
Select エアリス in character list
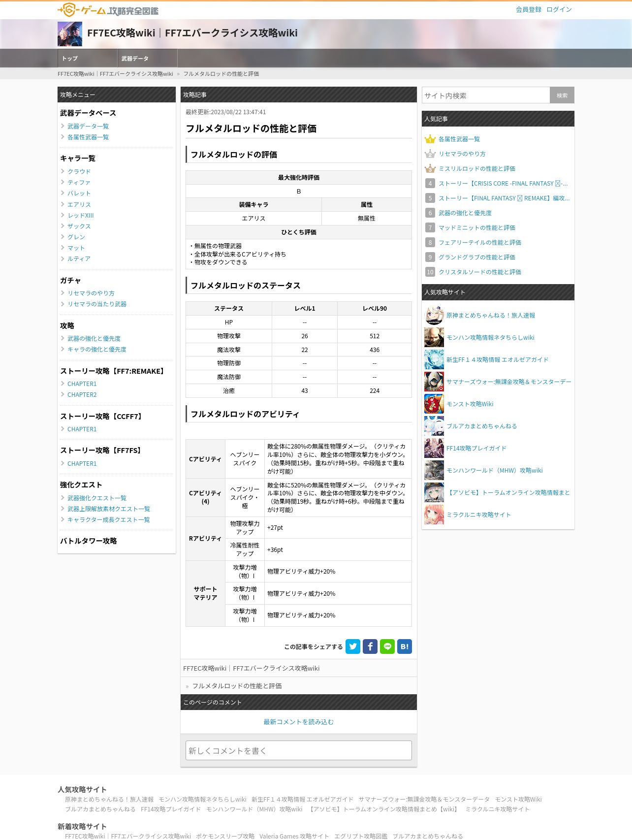79,204
